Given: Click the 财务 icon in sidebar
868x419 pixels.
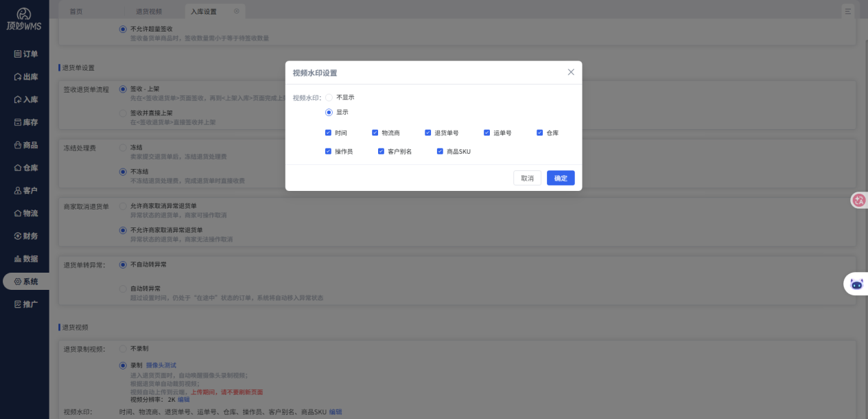Looking at the screenshot, I should click(18, 236).
